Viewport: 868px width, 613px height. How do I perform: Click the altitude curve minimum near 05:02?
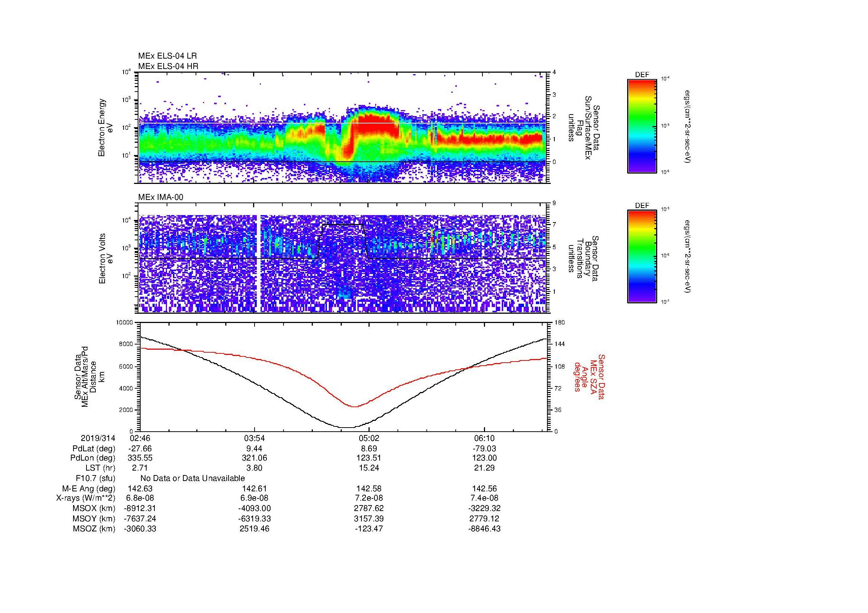click(x=348, y=427)
